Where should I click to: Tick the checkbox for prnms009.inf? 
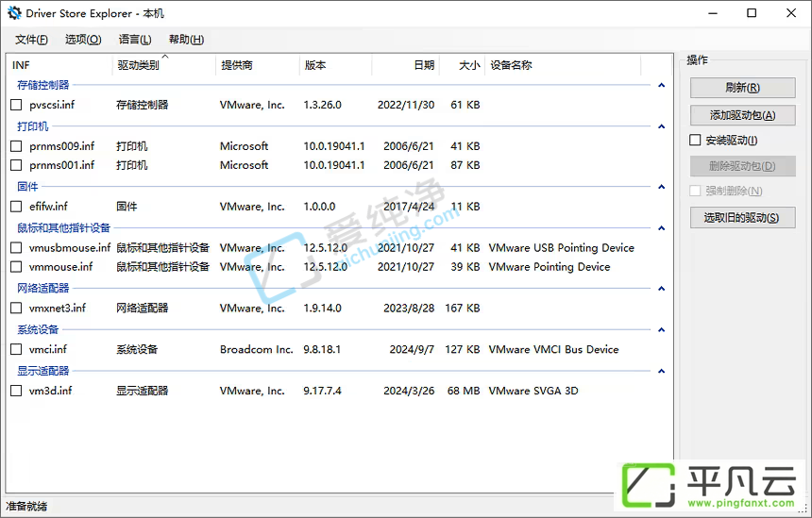point(16,146)
